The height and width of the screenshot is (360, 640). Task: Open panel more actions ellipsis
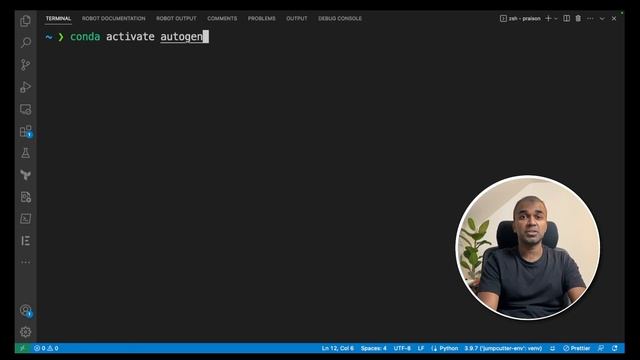click(x=590, y=18)
